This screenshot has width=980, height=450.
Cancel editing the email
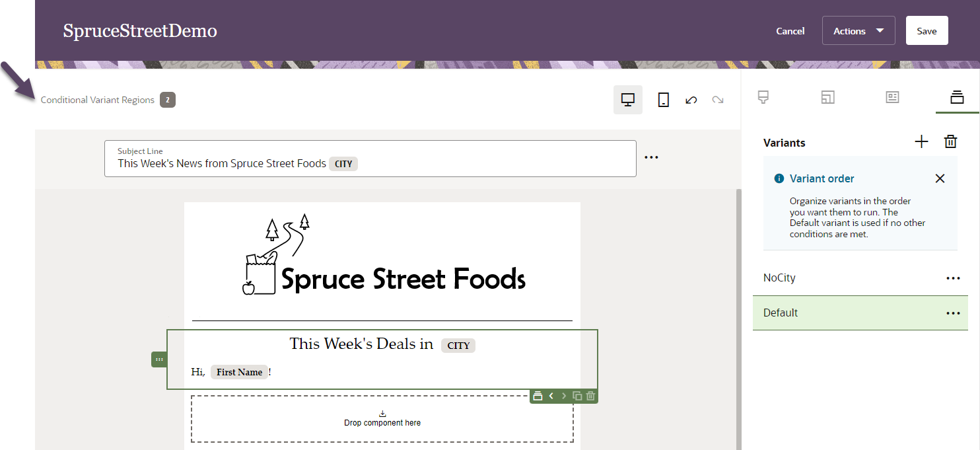coord(790,31)
